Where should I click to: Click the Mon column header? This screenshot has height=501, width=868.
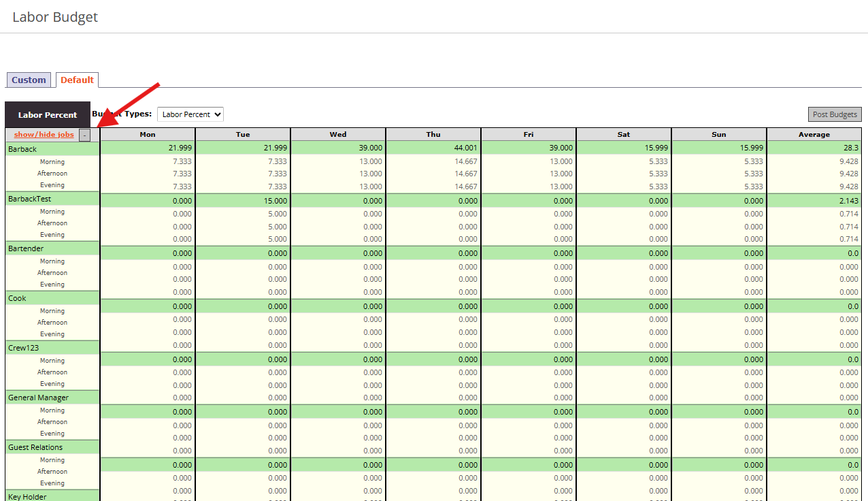point(148,135)
